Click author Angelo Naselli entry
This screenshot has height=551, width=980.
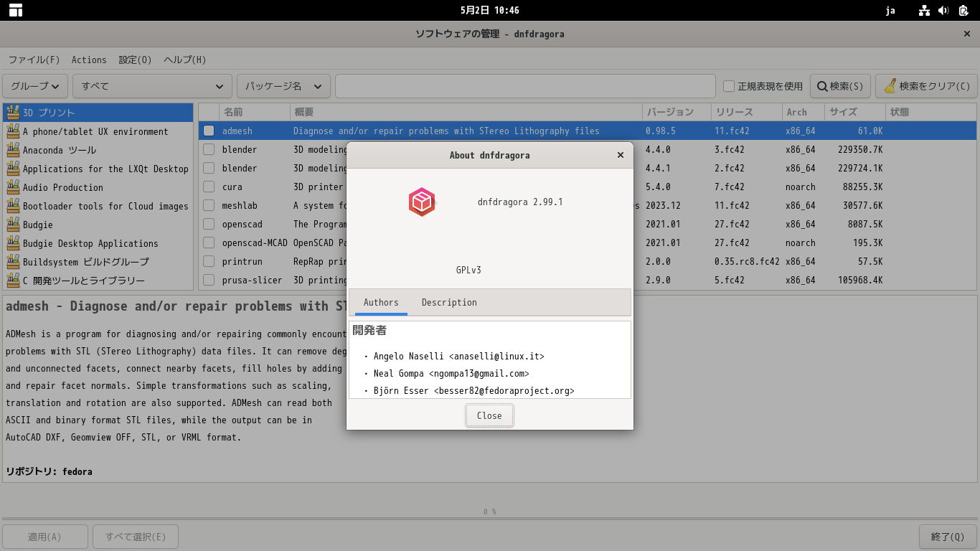point(458,357)
